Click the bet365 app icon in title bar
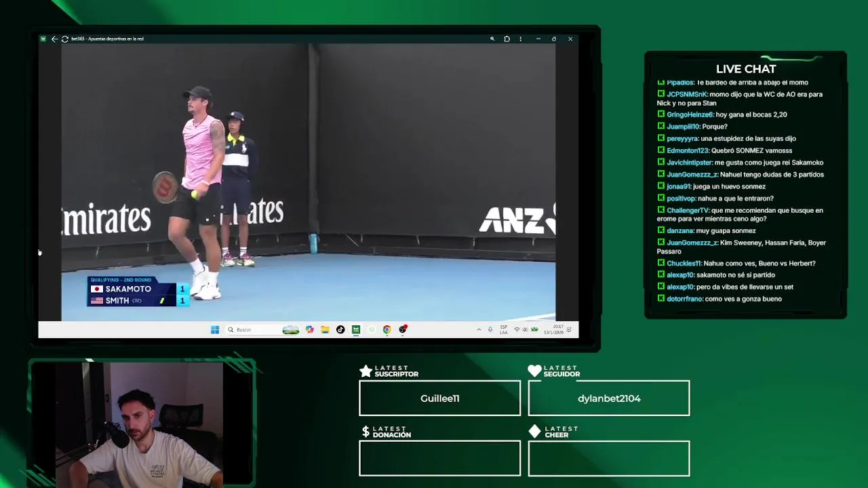 coord(43,39)
